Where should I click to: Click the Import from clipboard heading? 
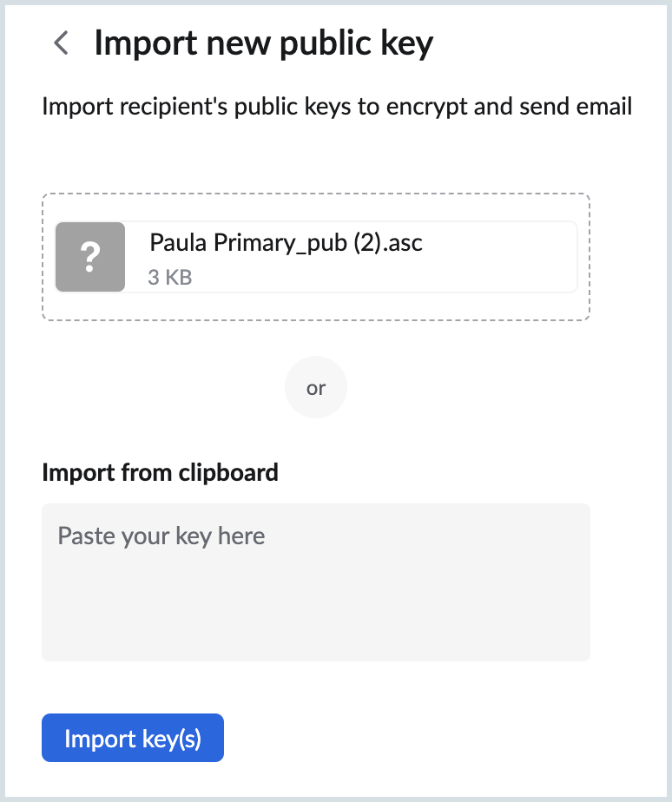pyautogui.click(x=160, y=472)
